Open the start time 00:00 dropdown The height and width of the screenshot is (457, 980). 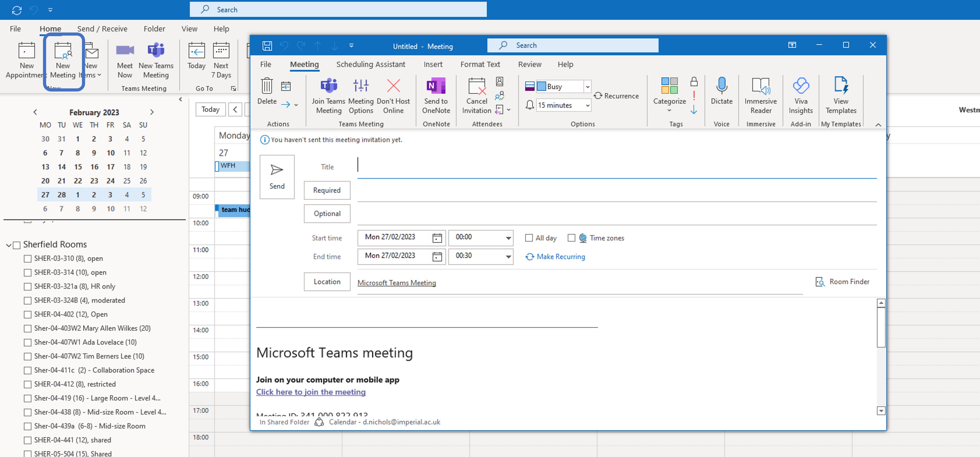click(508, 238)
